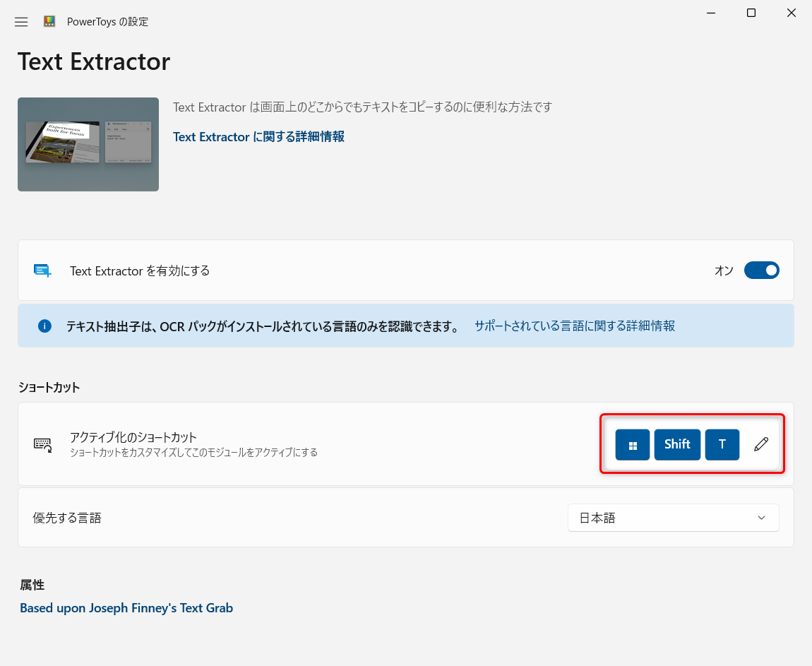Open the 優先する言語 language dropdown

(x=672, y=517)
